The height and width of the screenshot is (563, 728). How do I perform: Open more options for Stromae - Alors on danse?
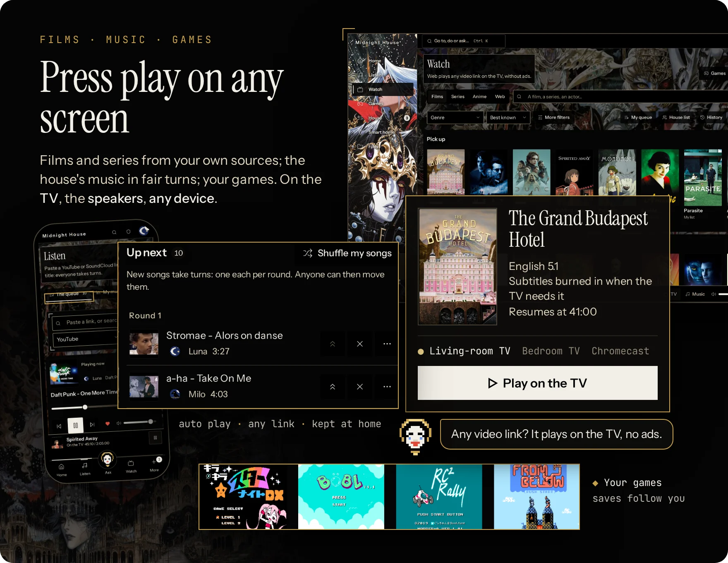[387, 344]
